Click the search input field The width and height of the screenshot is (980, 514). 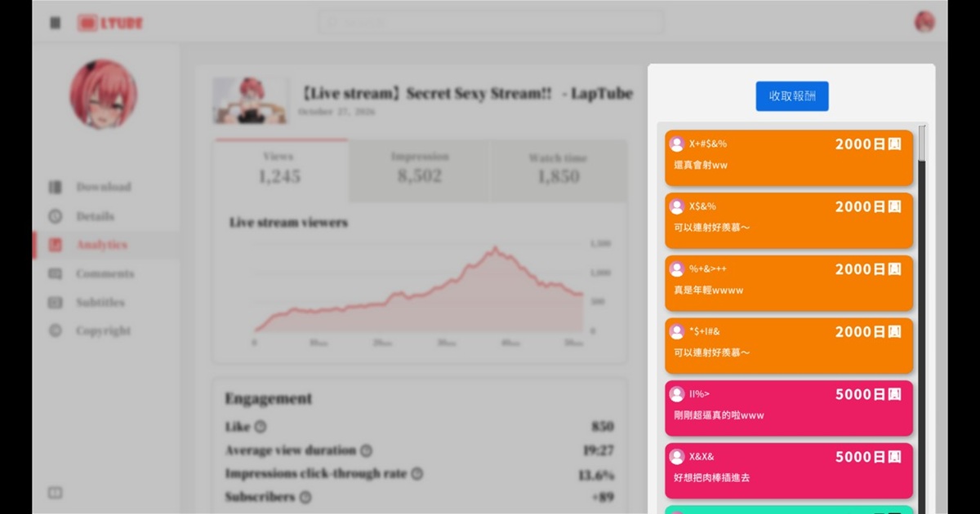490,22
